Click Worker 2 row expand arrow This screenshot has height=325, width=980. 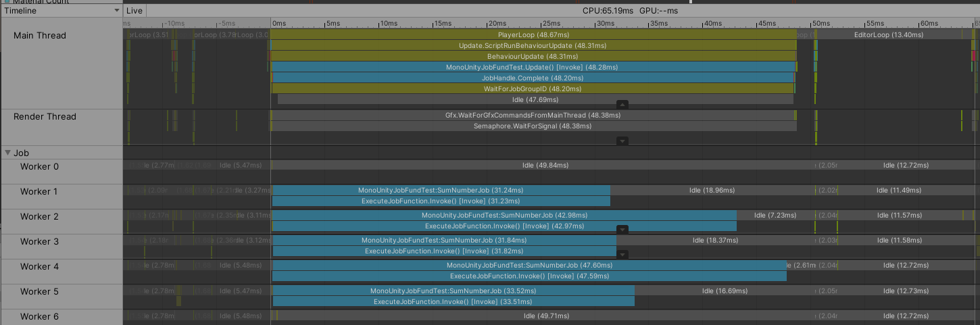(622, 230)
